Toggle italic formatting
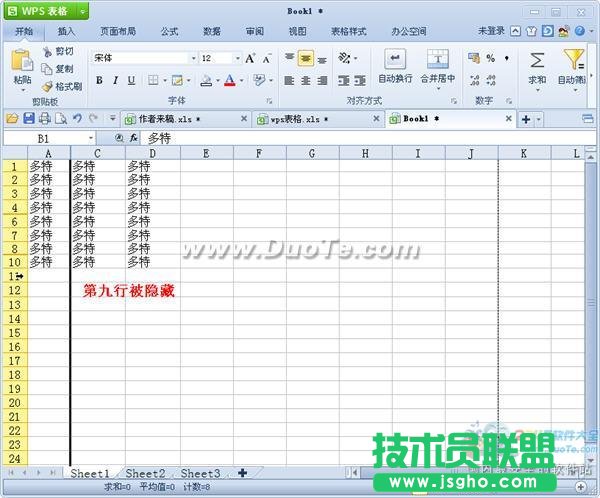The width and height of the screenshot is (600, 498). (115, 80)
